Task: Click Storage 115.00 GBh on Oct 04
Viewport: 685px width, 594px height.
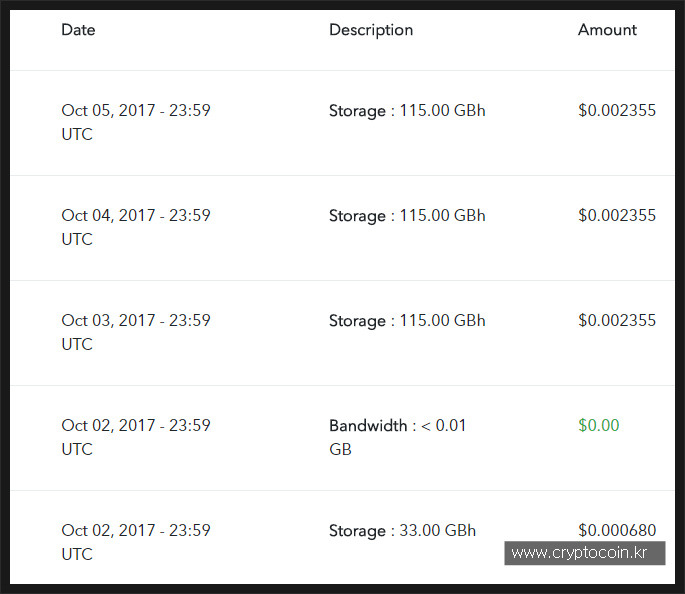Action: click(x=407, y=216)
